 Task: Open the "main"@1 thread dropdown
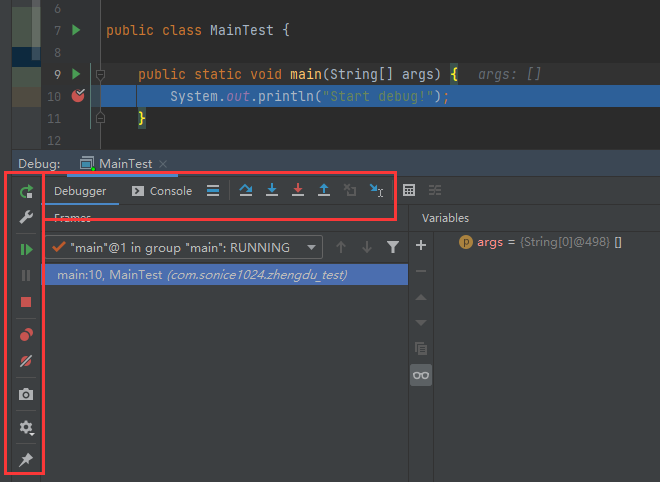click(x=314, y=247)
